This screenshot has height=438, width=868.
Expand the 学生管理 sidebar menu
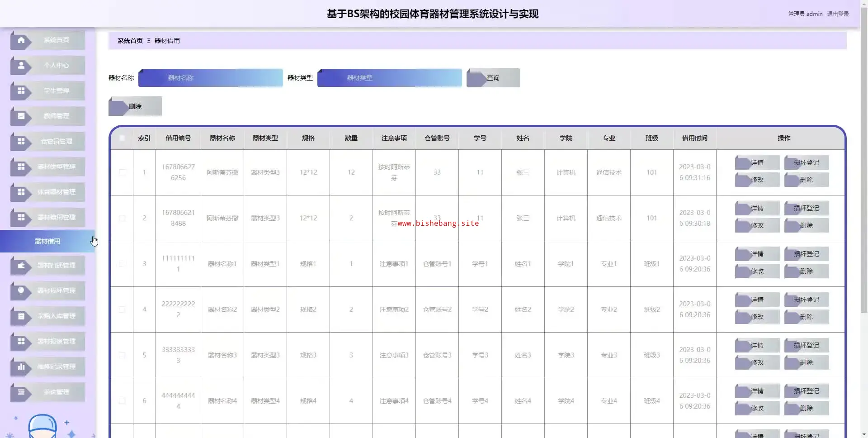pos(56,91)
